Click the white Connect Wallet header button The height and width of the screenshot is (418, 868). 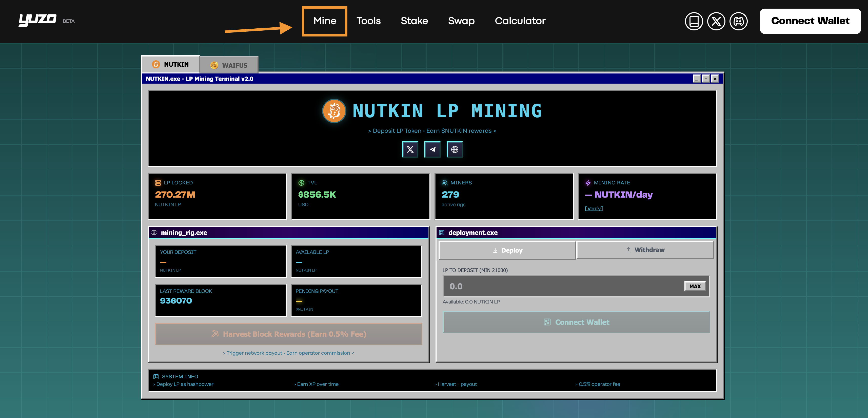(x=810, y=21)
